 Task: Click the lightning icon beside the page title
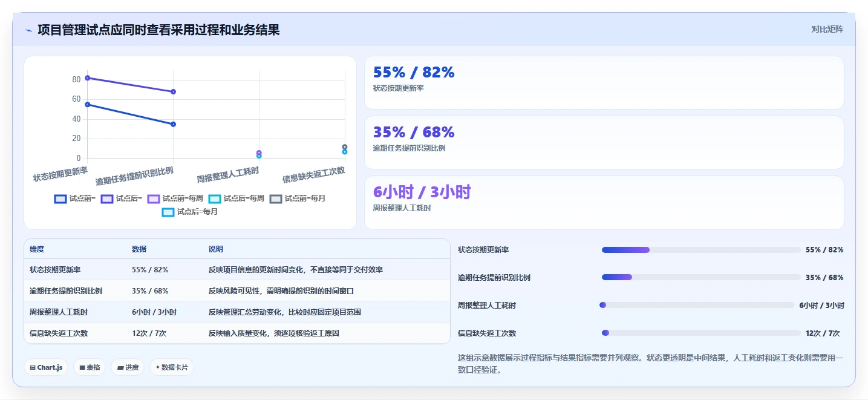coord(28,30)
